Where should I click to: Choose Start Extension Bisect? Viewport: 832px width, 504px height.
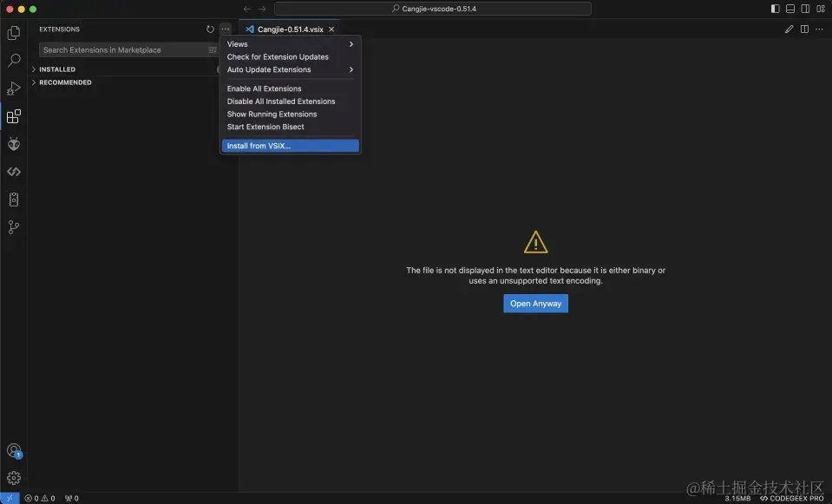(291, 127)
